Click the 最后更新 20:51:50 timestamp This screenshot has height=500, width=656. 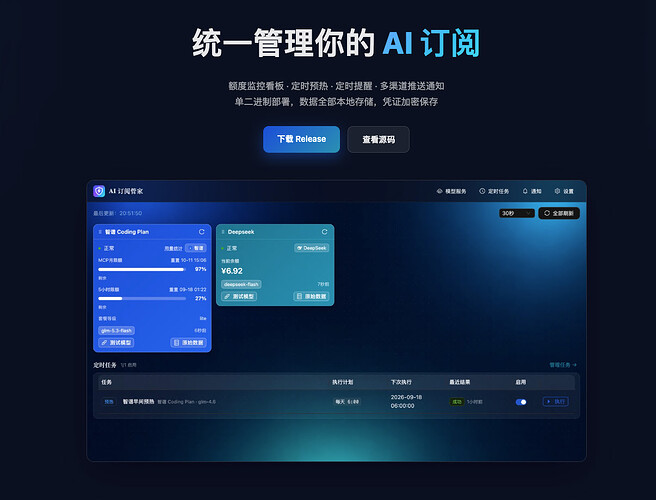point(118,213)
